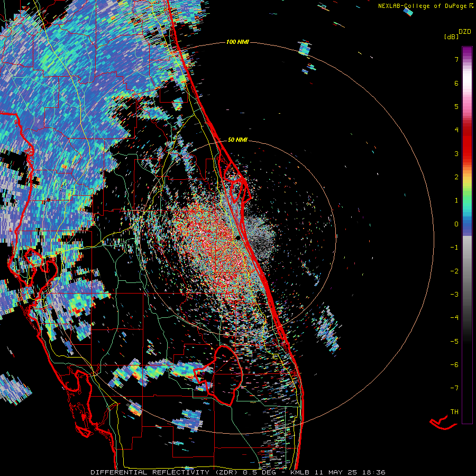Click the positive 2 scale value
476x476 pixels.
point(456,177)
